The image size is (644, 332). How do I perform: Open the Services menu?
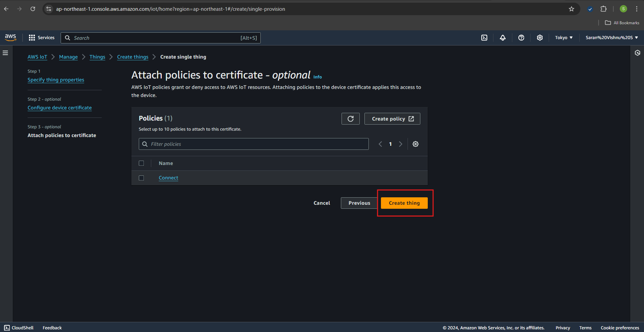(x=42, y=38)
